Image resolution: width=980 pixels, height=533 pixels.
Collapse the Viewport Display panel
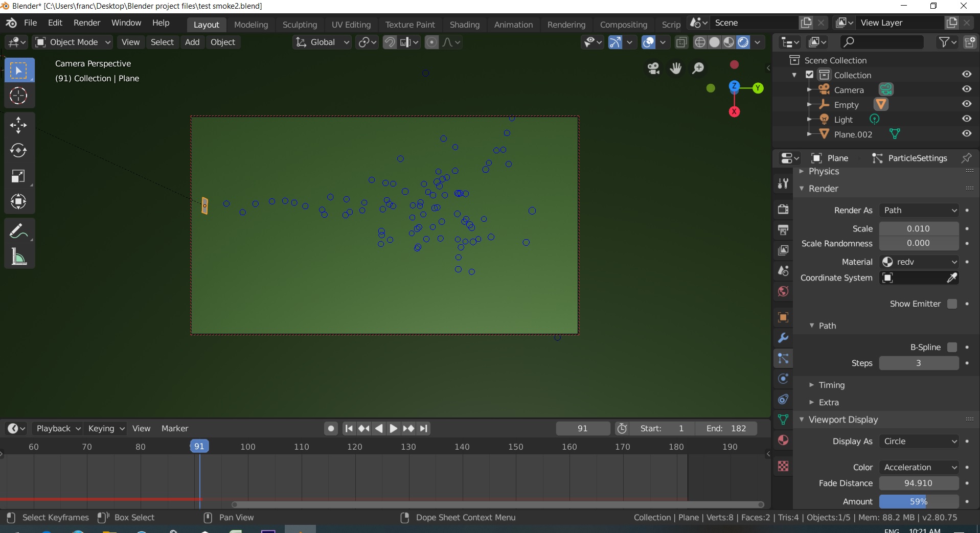pyautogui.click(x=842, y=420)
